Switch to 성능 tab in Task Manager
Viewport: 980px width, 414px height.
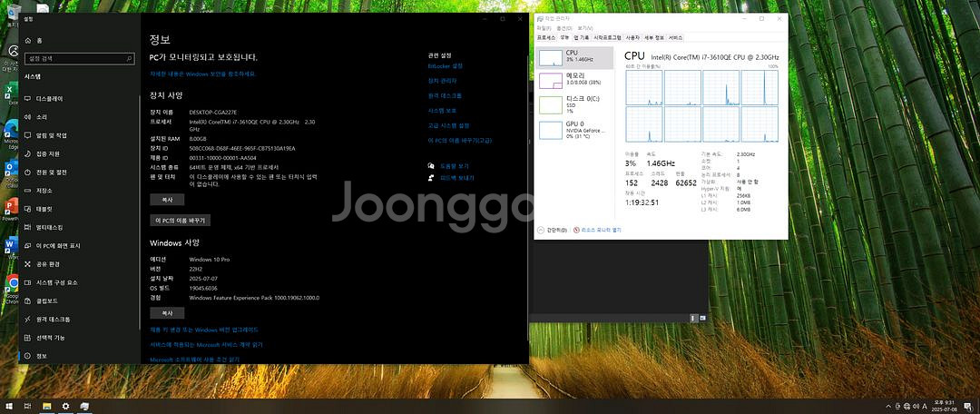point(564,38)
